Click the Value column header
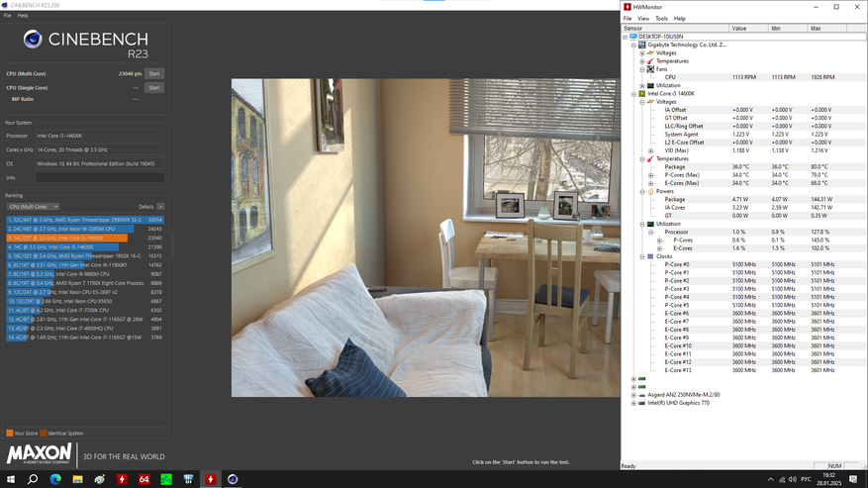The image size is (868, 488). tap(749, 29)
